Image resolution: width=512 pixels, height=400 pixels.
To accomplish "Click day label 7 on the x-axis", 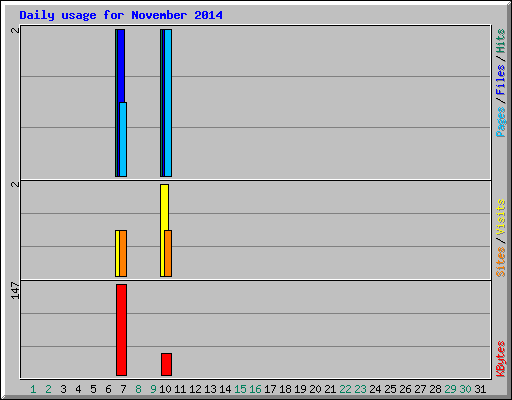I will (x=123, y=389).
